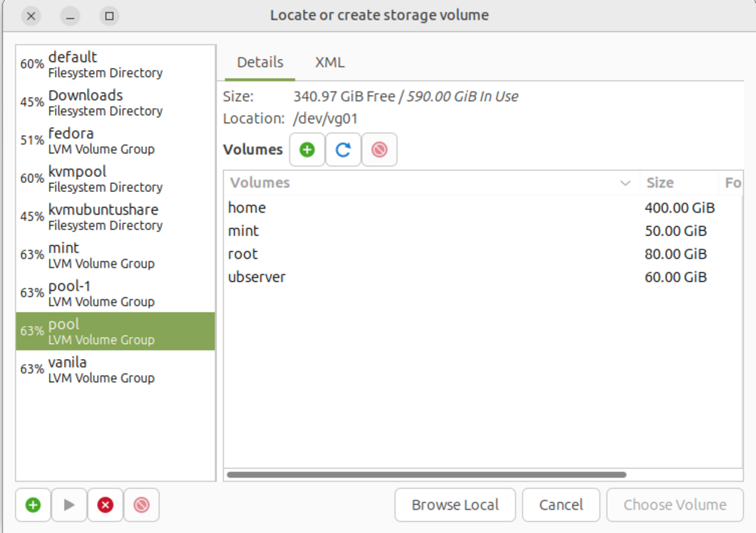Switch to the XML tab
The width and height of the screenshot is (756, 533).
coord(330,63)
